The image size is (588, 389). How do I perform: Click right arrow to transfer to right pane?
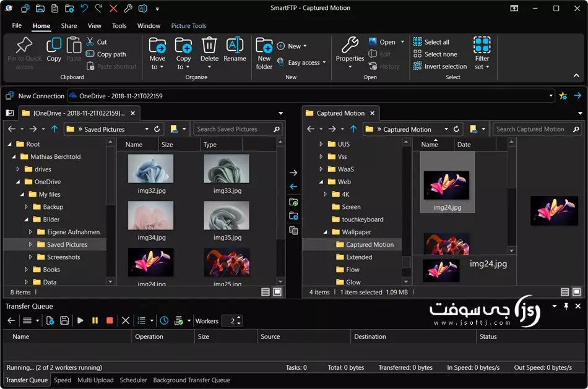(293, 173)
